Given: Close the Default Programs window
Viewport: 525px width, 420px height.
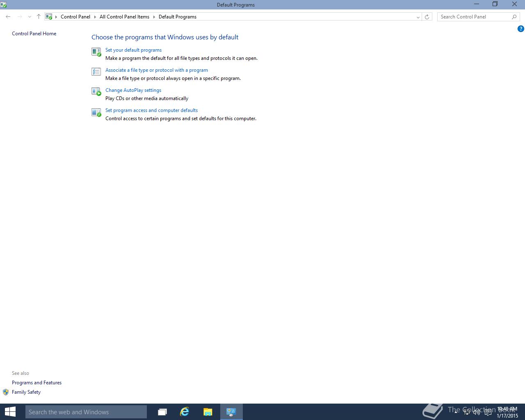Looking at the screenshot, I should pos(514,5).
